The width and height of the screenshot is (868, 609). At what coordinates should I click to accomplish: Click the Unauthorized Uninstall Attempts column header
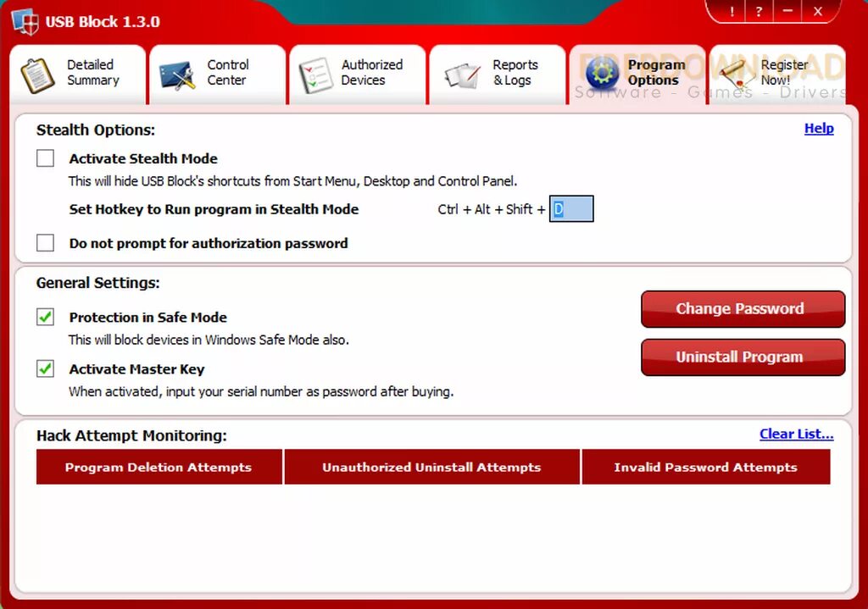431,467
